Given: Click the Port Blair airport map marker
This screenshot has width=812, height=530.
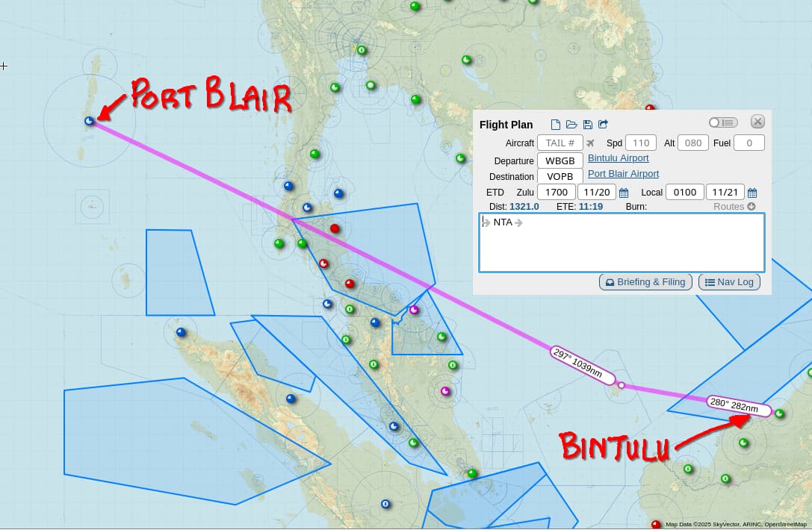Looking at the screenshot, I should point(89,120).
